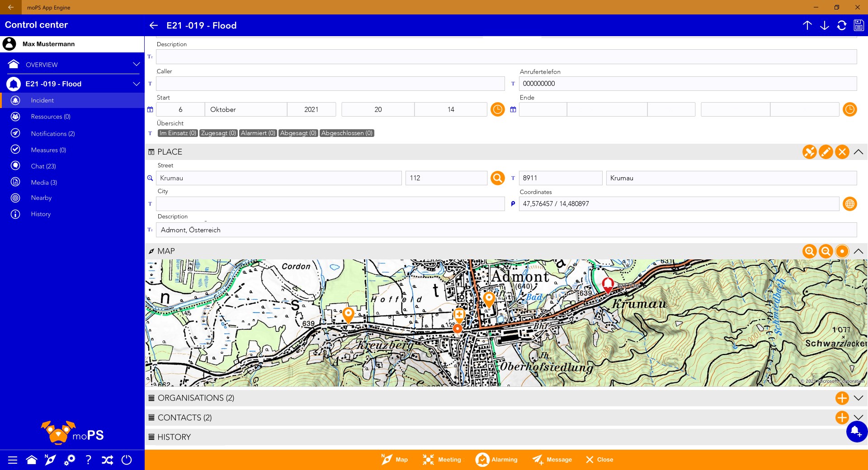Set Ende time with clock icon
This screenshot has width=868, height=470.
tap(850, 109)
